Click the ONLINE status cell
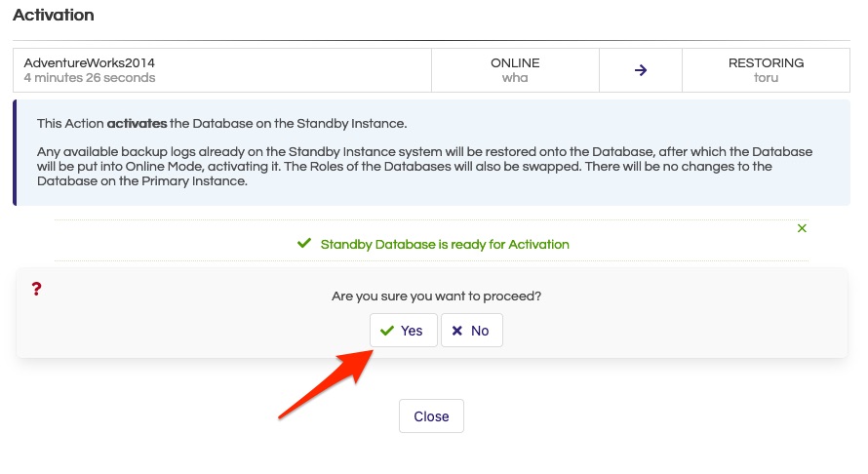 pyautogui.click(x=515, y=70)
